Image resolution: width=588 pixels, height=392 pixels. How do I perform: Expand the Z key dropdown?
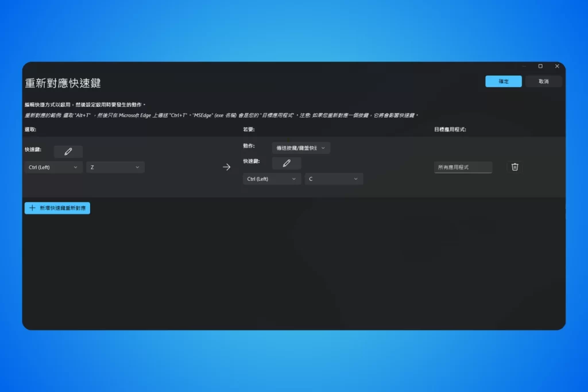[x=115, y=167]
